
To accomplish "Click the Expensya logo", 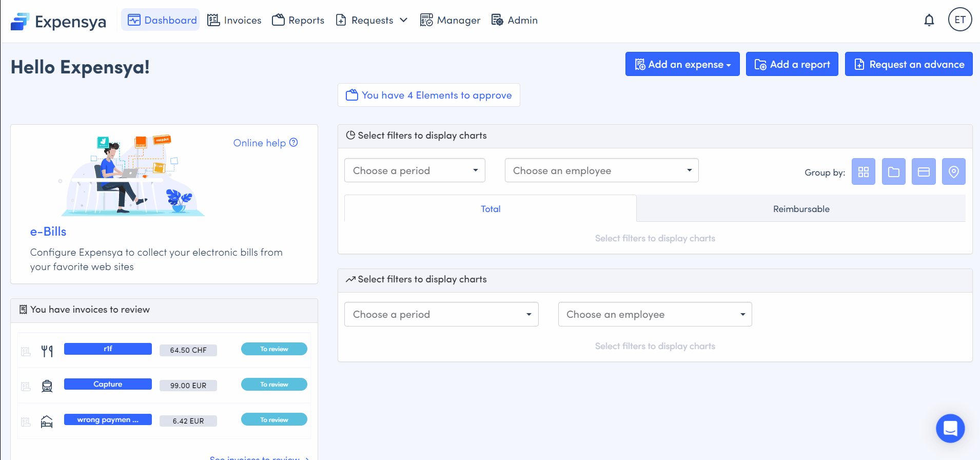I will [x=58, y=22].
